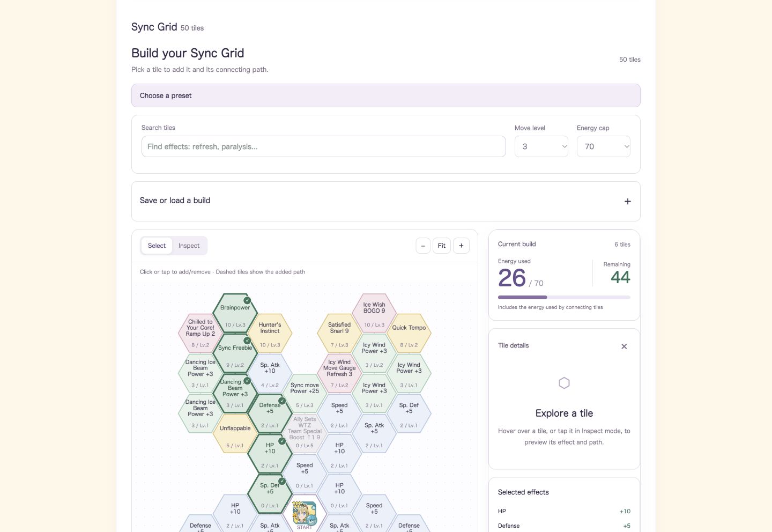Image resolution: width=772 pixels, height=532 pixels.
Task: Add the Chilled to Your Core! Ramp Up 2 tile
Action: click(200, 334)
